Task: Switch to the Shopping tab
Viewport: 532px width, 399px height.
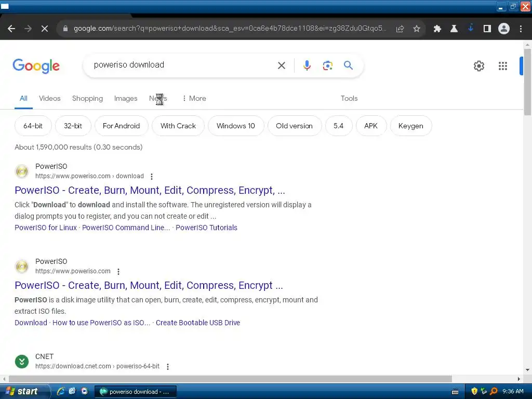Action: [x=87, y=98]
